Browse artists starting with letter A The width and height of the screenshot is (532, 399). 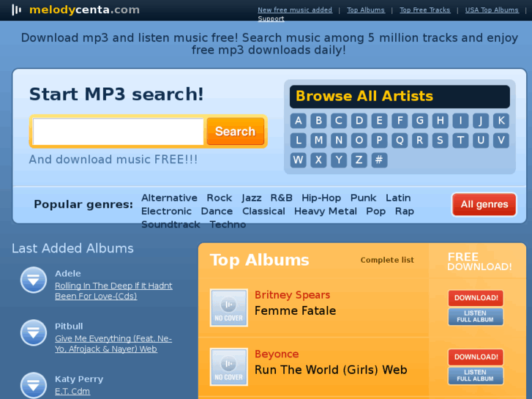(x=299, y=121)
